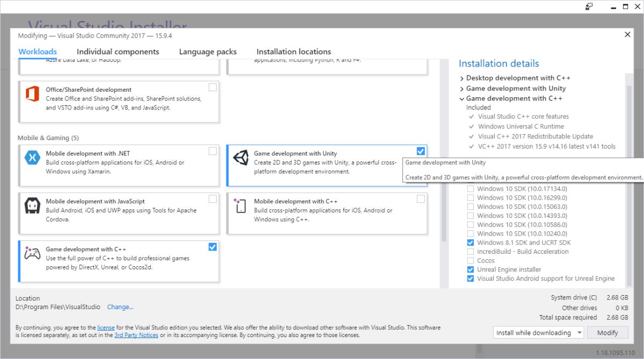
Task: Uncheck Unreal Engine installer
Action: [471, 269]
